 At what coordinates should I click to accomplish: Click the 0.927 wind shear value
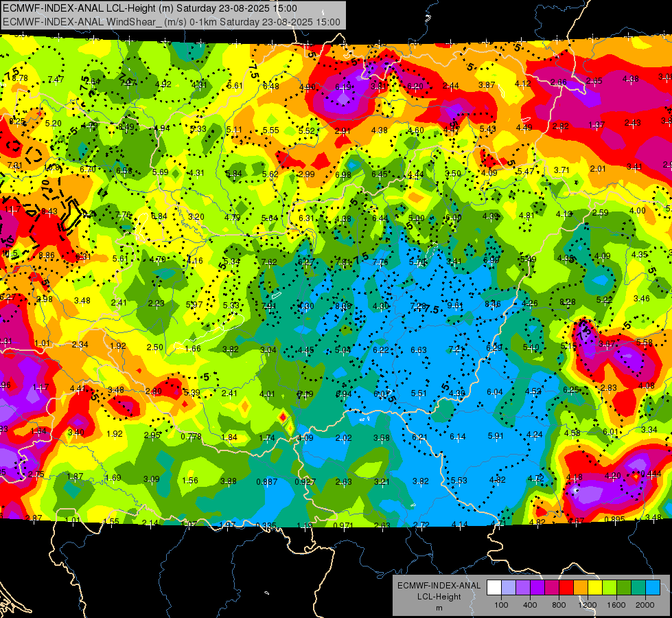(x=305, y=482)
